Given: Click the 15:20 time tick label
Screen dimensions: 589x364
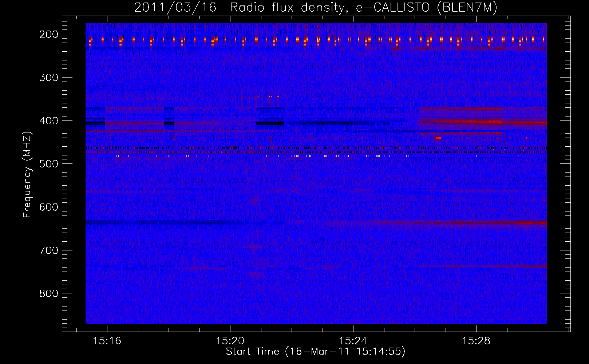Looking at the screenshot, I should (x=230, y=341).
